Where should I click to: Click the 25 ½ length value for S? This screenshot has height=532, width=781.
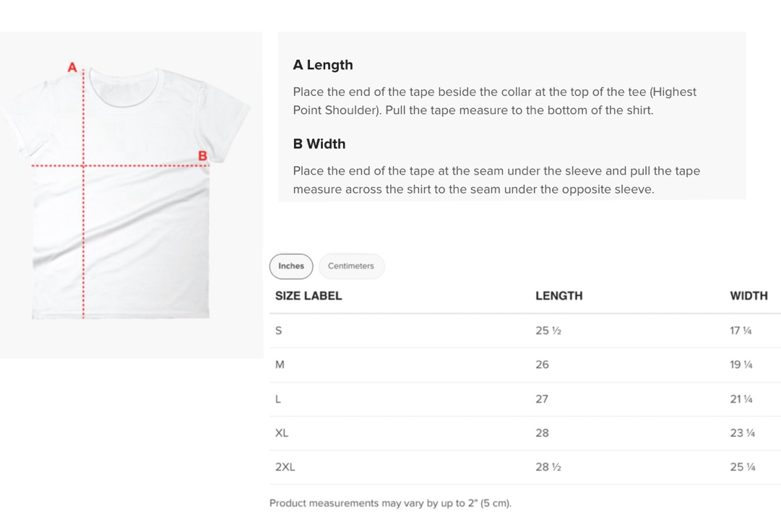coord(548,331)
